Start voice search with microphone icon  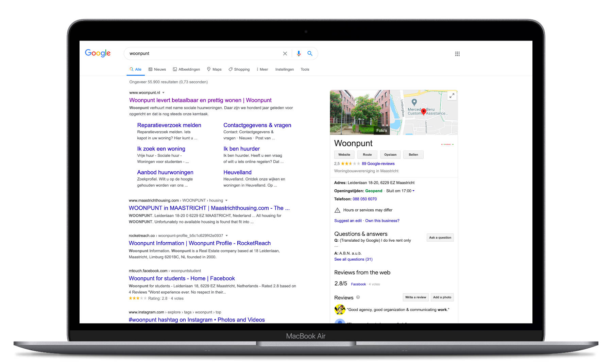(x=299, y=54)
